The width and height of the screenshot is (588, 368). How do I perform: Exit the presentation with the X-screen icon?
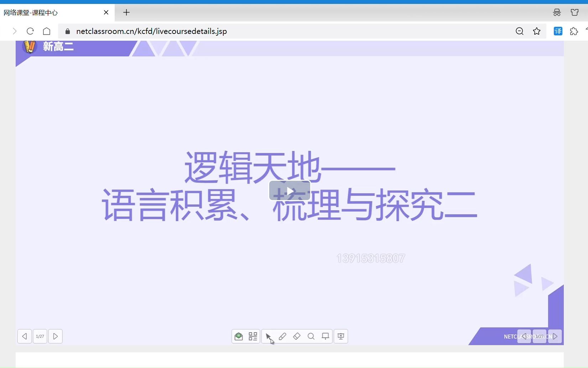[x=341, y=336]
